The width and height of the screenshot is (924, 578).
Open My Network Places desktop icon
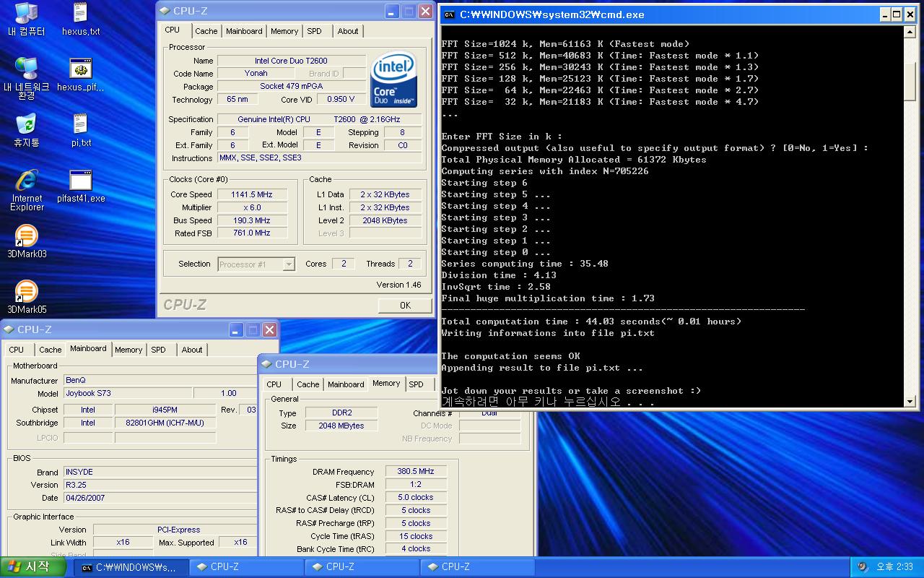coord(26,79)
